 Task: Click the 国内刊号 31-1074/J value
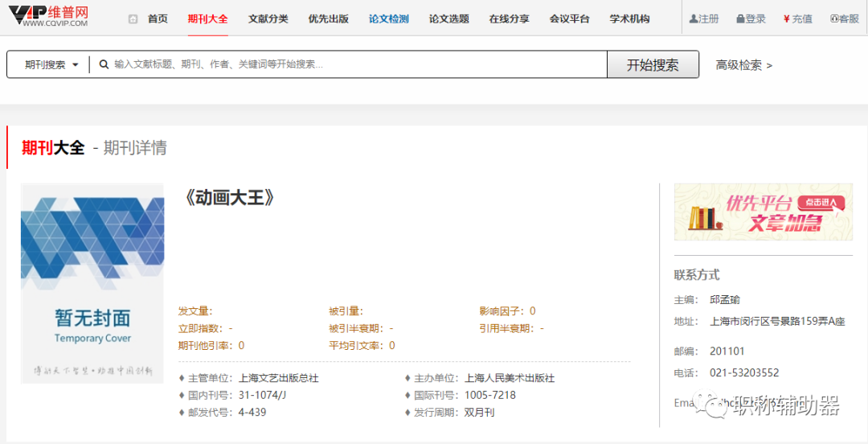(x=262, y=395)
